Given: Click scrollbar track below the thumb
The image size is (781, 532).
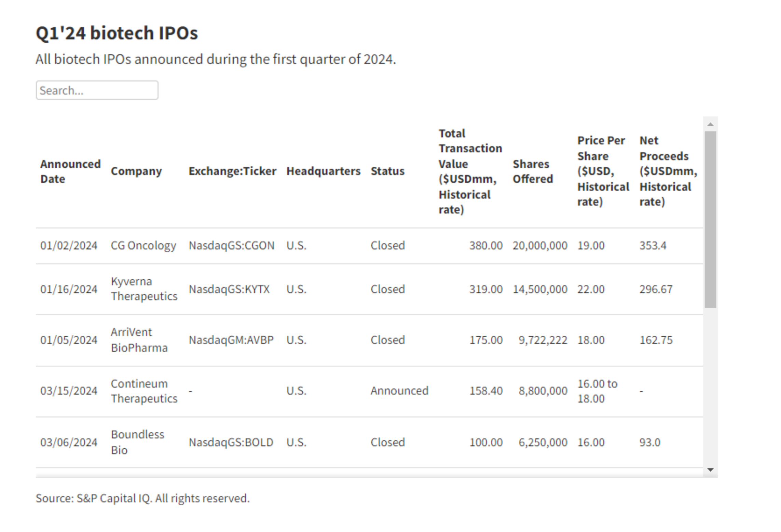Looking at the screenshot, I should click(710, 386).
